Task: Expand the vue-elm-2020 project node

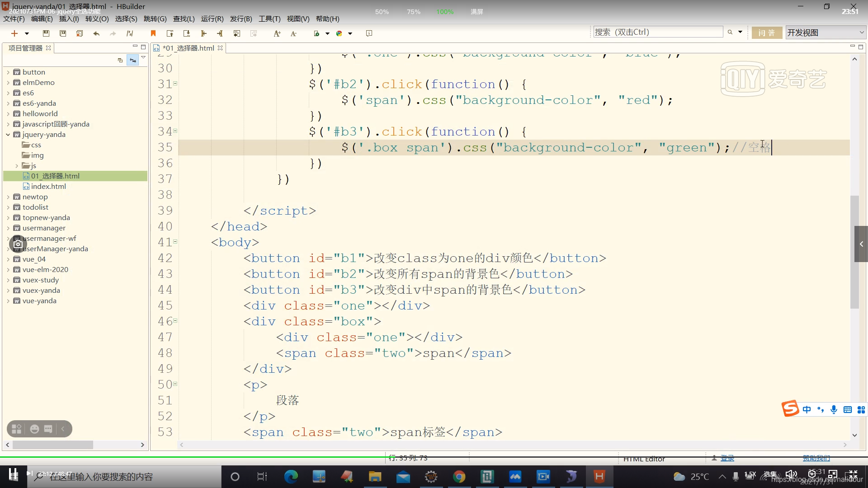Action: pos(8,270)
